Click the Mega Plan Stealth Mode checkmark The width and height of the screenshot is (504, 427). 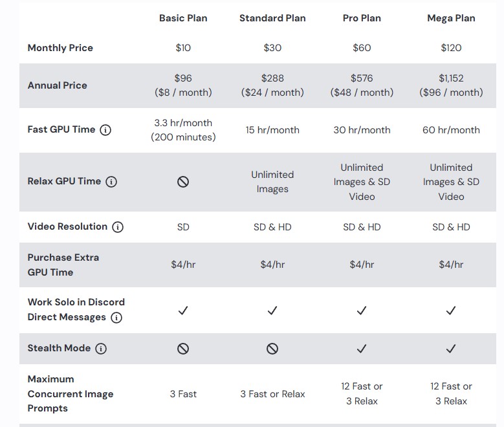point(451,349)
